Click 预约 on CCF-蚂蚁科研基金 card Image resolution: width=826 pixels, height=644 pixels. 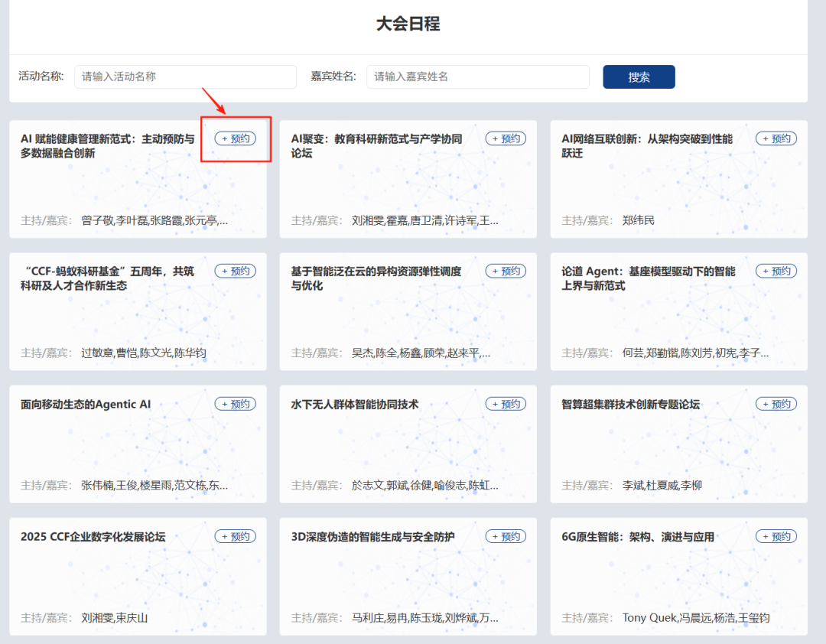click(x=235, y=271)
